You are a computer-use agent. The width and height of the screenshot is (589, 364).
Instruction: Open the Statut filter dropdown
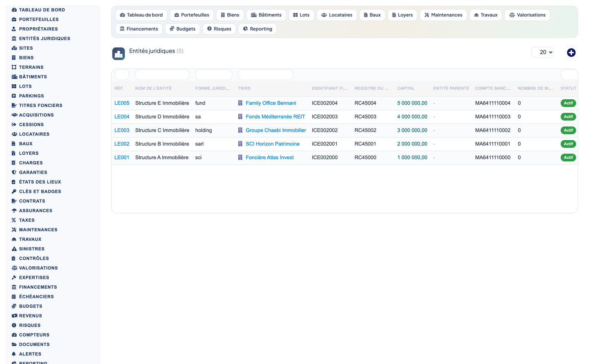569,75
